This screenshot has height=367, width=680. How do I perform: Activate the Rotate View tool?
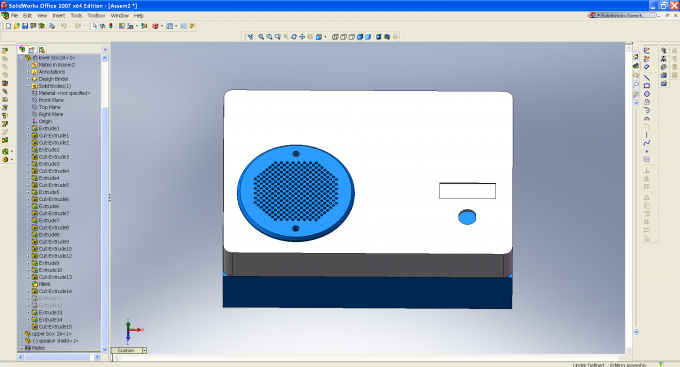294,37
